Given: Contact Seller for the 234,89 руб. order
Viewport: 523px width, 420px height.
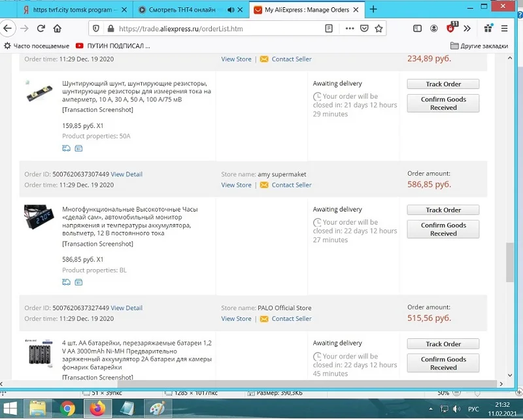Looking at the screenshot, I should coord(291,59).
